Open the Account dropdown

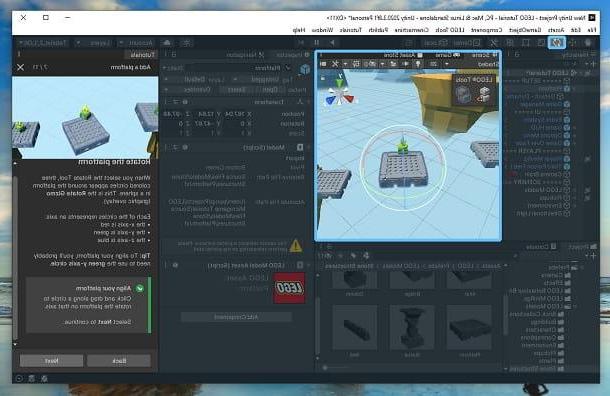tap(137, 43)
